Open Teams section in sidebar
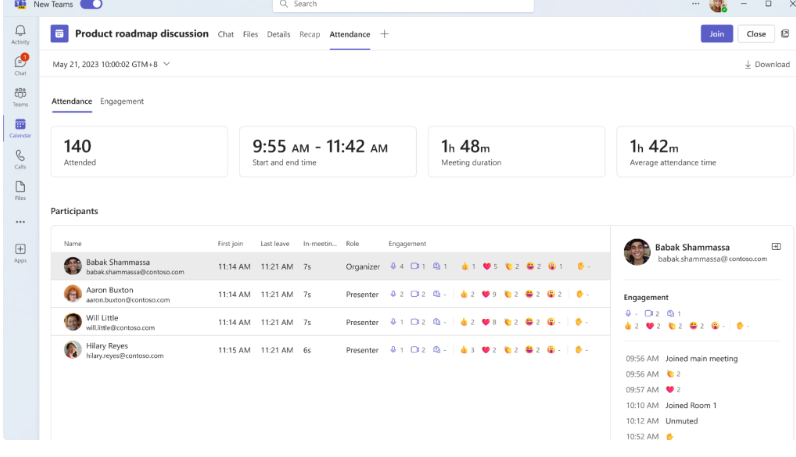The height and width of the screenshot is (457, 796). (20, 96)
